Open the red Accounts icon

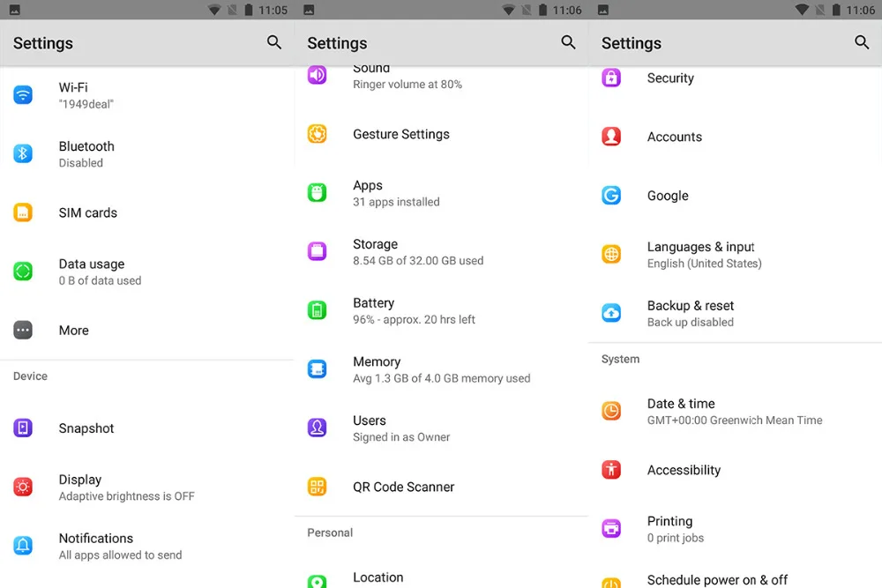pos(611,137)
